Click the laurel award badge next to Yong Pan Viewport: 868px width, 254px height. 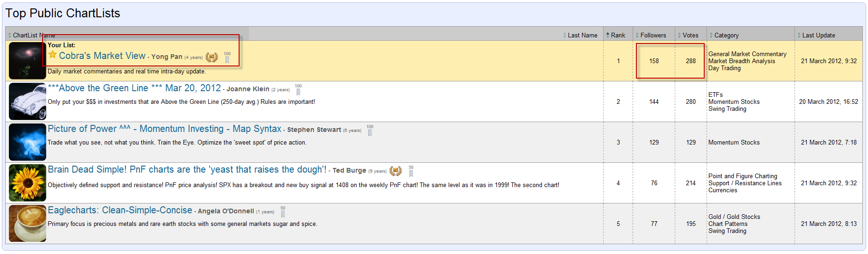pyautogui.click(x=212, y=57)
